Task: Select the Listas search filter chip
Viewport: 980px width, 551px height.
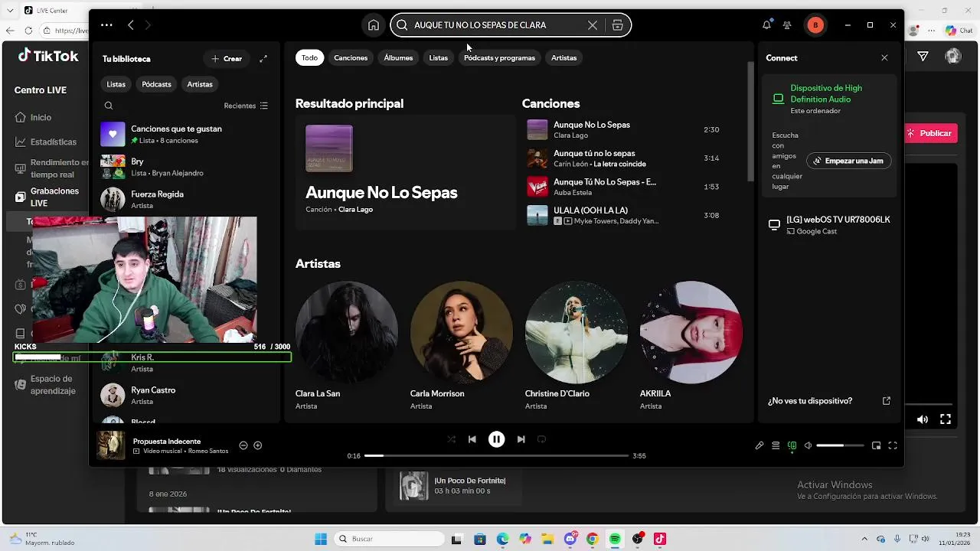Action: click(x=439, y=58)
